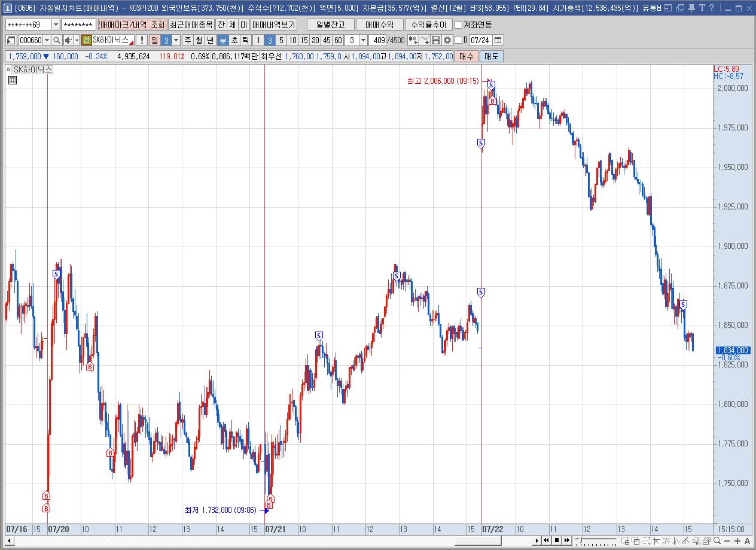Viewport: 756px width, 550px height.
Task: Click the zoom magnifier icon at bottom right
Action: point(717,540)
